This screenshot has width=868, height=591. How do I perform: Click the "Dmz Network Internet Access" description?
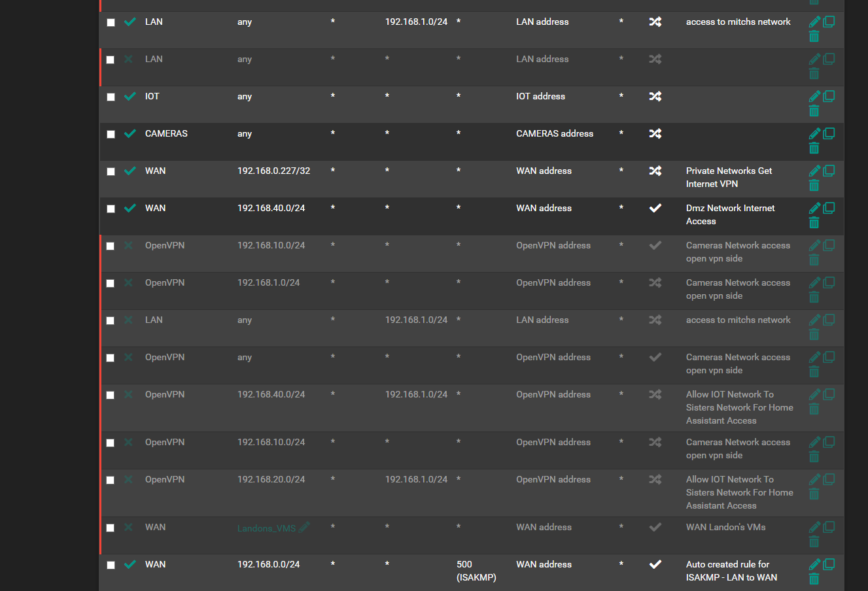click(x=730, y=214)
